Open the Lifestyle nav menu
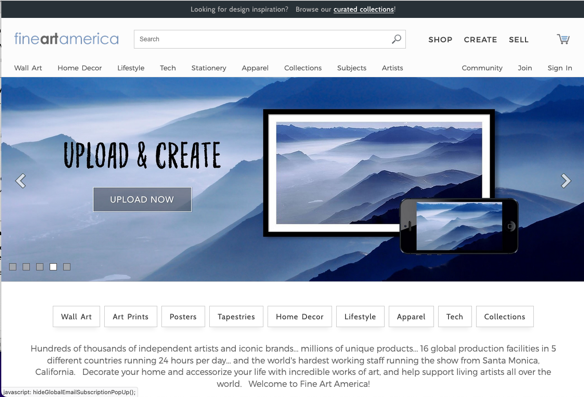The height and width of the screenshot is (397, 584). coord(131,68)
